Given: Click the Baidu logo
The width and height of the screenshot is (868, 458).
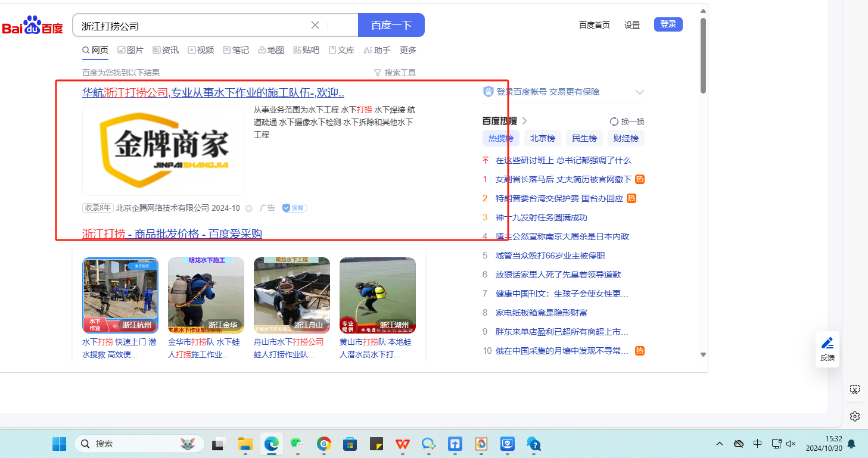Looking at the screenshot, I should pyautogui.click(x=33, y=26).
